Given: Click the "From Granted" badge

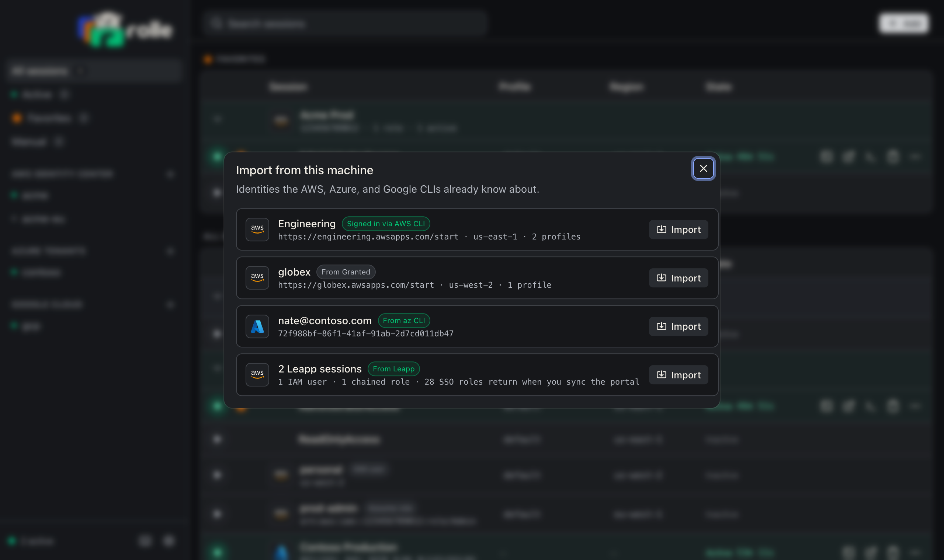Looking at the screenshot, I should pyautogui.click(x=346, y=272).
